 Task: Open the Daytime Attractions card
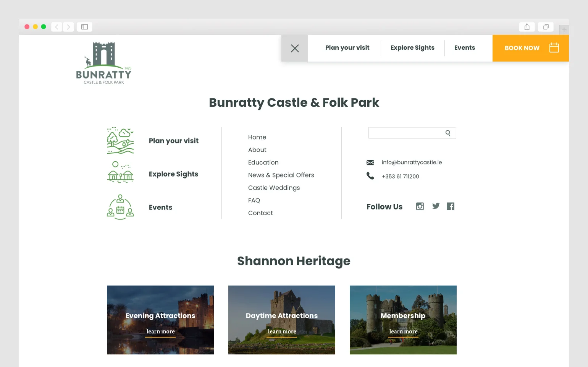pyautogui.click(x=282, y=320)
